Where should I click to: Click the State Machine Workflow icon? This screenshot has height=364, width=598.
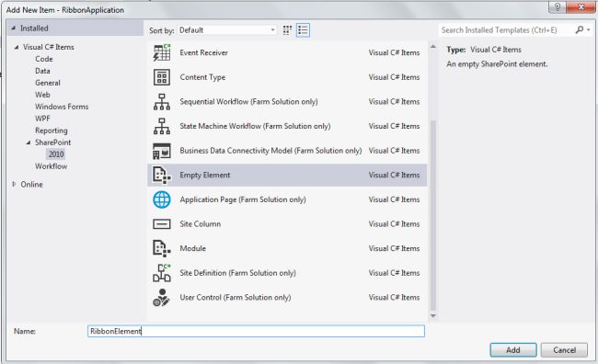pyautogui.click(x=162, y=126)
